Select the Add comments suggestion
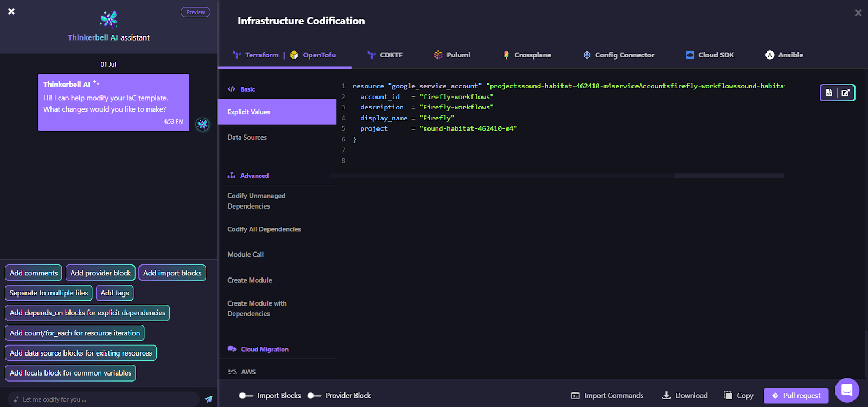The height and width of the screenshot is (407, 868). pos(34,273)
